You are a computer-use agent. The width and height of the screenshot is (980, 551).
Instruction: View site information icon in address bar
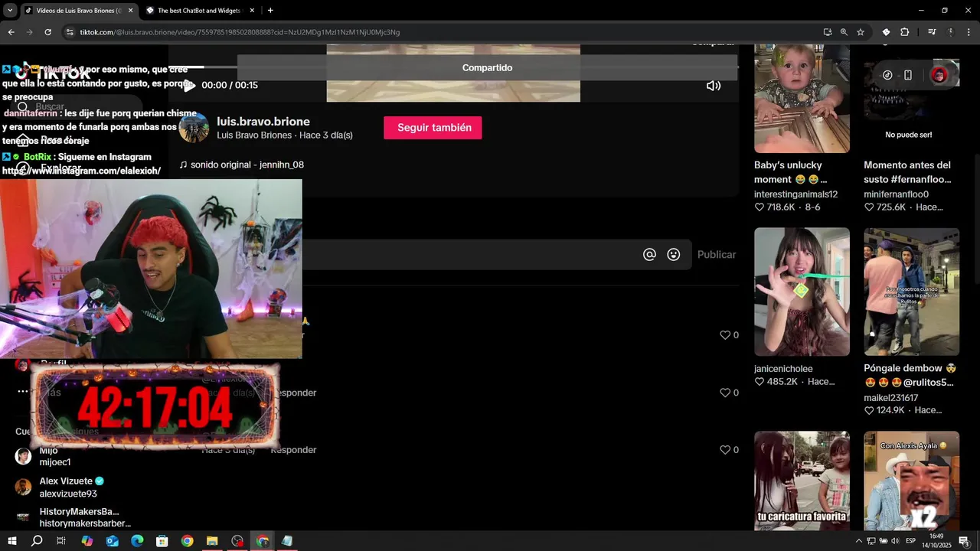pos(70,32)
